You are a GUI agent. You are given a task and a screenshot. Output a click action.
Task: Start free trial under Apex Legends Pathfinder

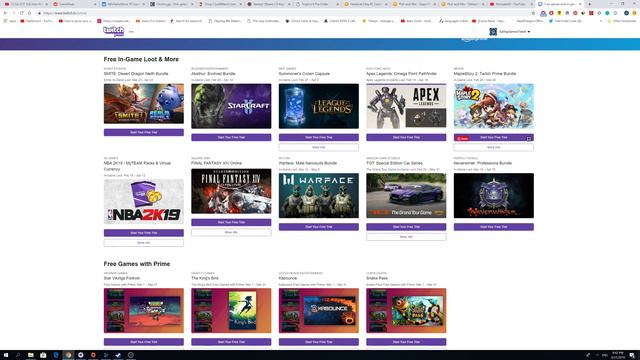click(x=406, y=137)
